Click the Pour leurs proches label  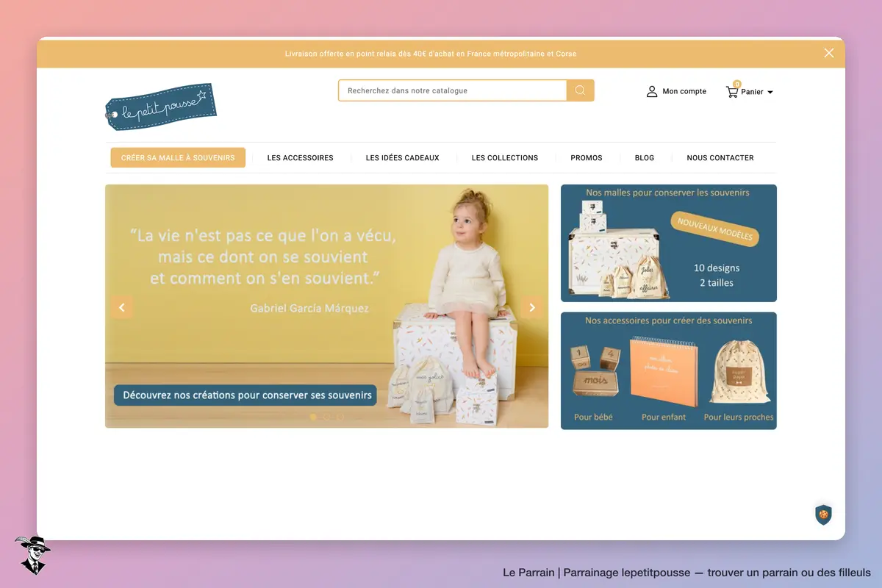tap(739, 417)
